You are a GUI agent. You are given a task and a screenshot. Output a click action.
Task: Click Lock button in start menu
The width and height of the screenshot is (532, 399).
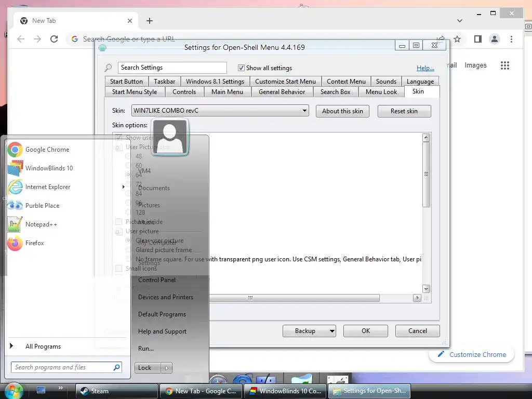click(x=148, y=368)
